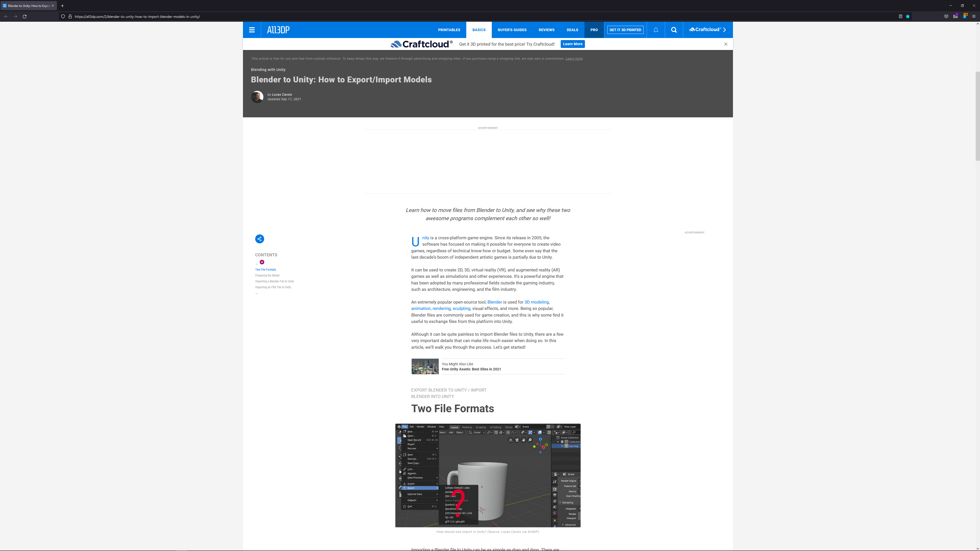This screenshot has height=551, width=980.
Task: Select the Blender to Unity browser tab
Action: point(29,6)
